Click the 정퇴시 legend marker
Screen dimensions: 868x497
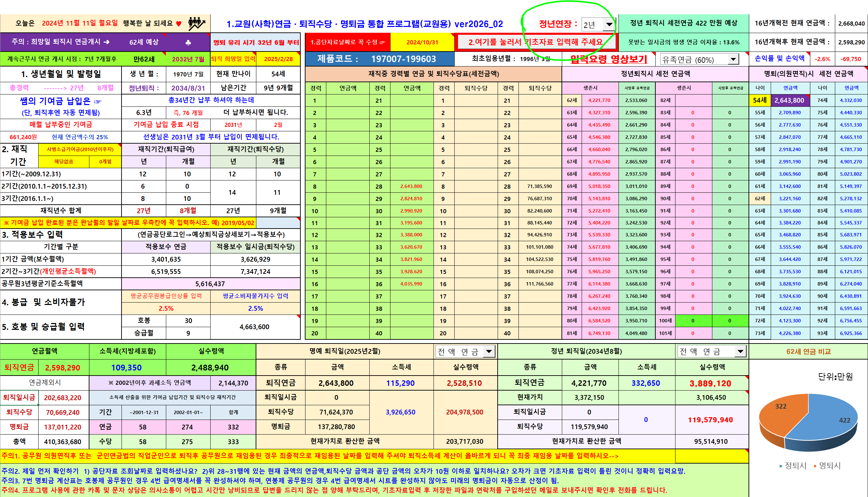click(781, 466)
